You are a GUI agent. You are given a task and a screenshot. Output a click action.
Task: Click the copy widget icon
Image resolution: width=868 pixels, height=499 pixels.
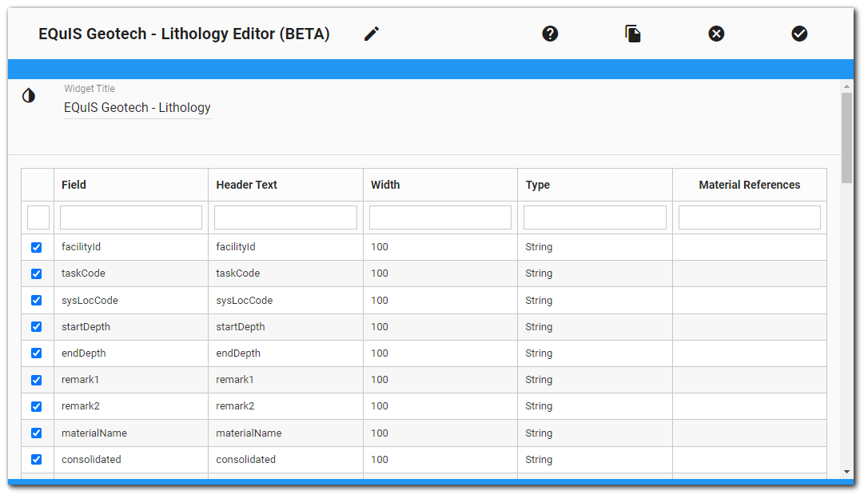632,34
